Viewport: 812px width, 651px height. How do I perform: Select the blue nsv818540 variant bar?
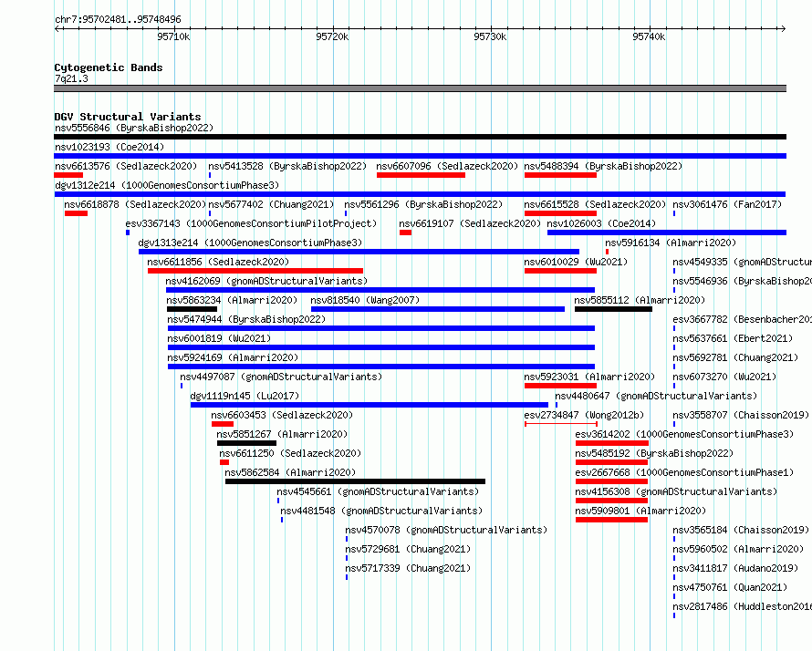point(438,309)
